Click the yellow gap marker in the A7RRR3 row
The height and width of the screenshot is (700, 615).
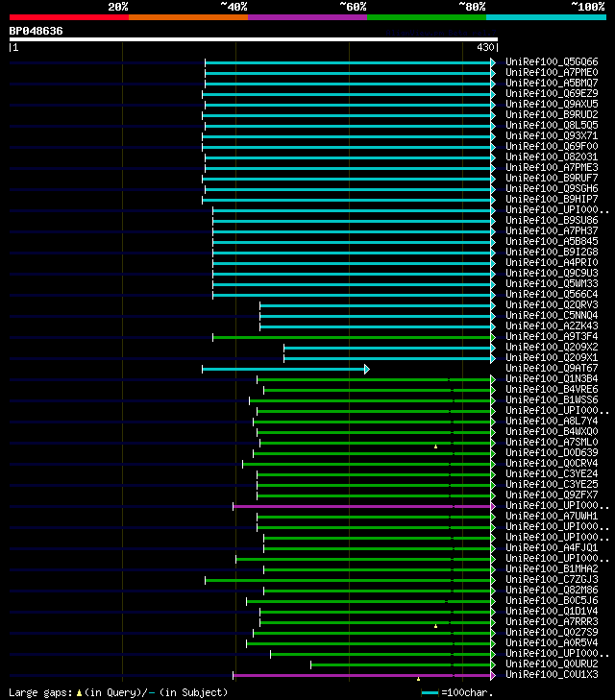tap(435, 626)
